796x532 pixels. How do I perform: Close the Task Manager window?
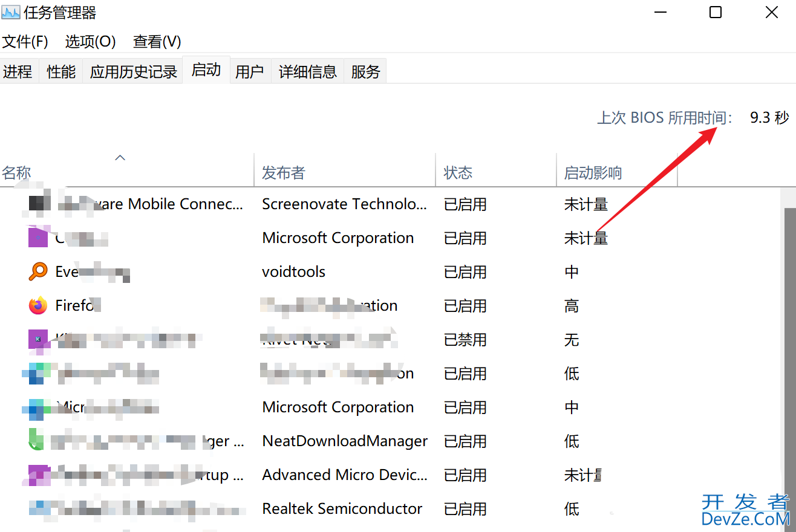[772, 12]
